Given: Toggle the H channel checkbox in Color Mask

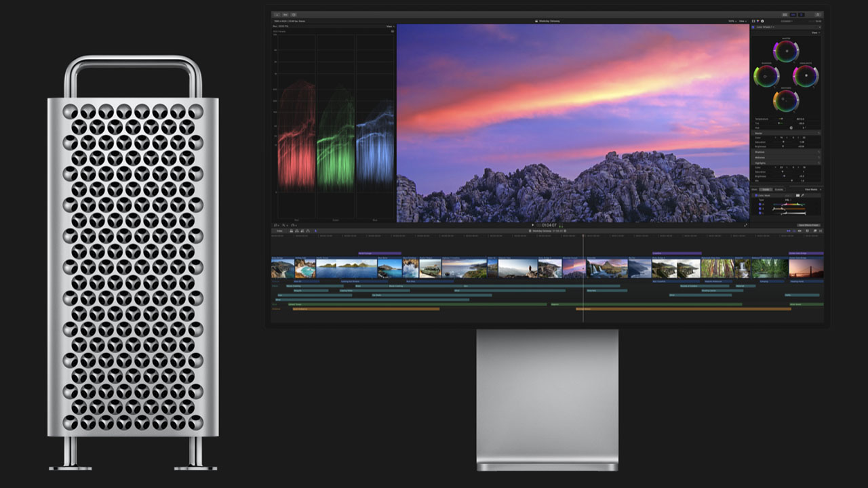Looking at the screenshot, I should tap(760, 204).
